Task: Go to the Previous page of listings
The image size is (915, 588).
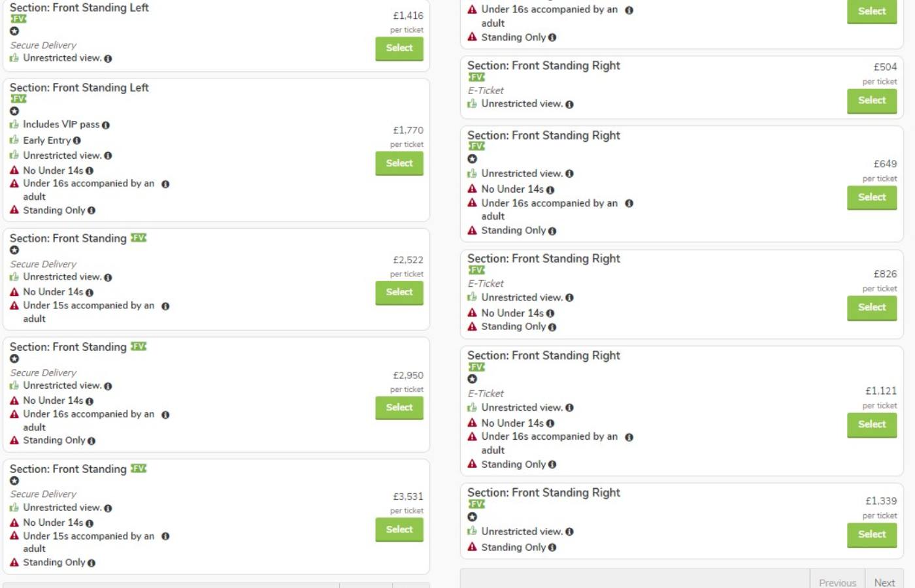Action: pyautogui.click(x=837, y=581)
